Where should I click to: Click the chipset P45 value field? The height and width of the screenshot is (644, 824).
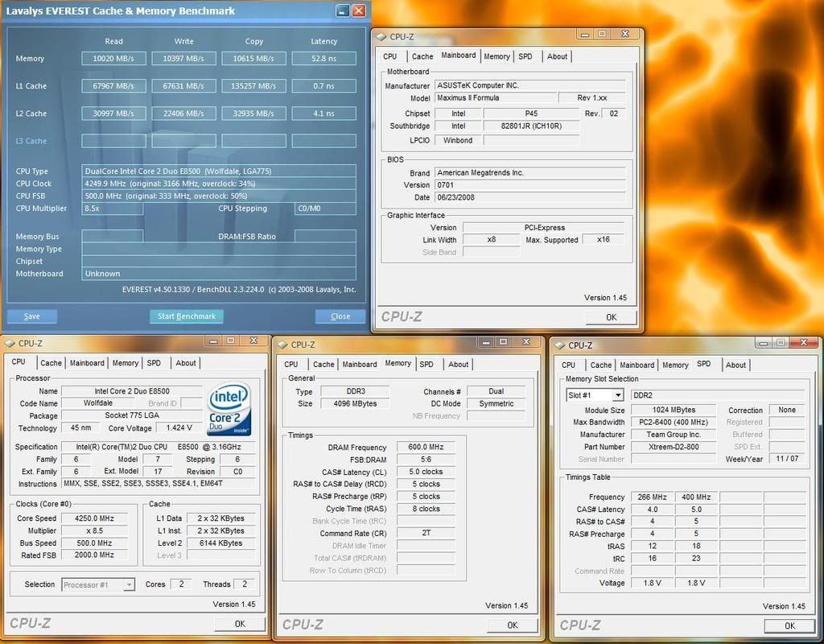(531, 114)
